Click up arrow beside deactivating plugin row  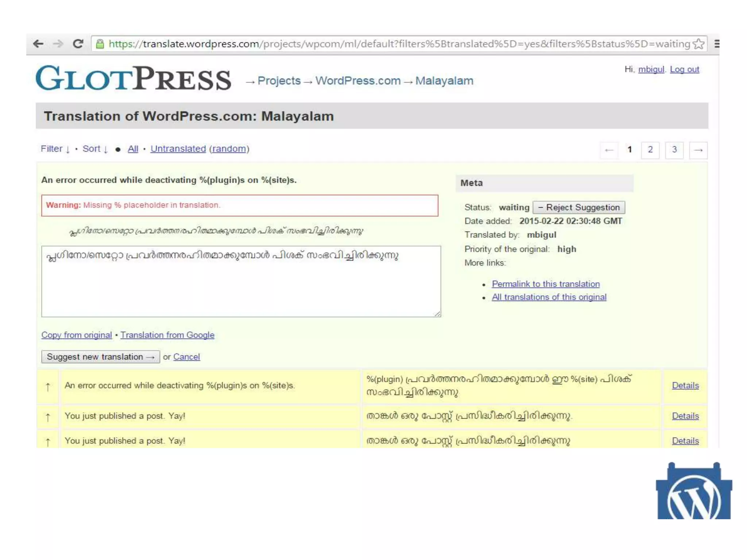(48, 387)
